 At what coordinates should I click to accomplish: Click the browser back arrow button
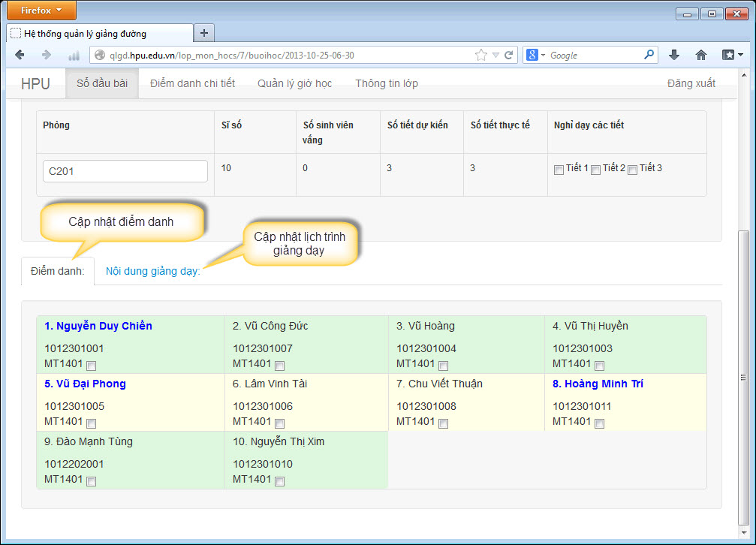[20, 55]
